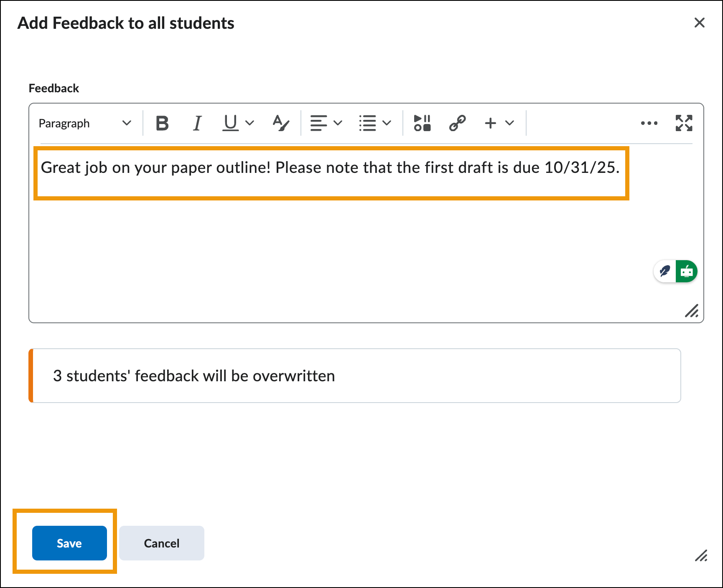Show more editor actions via ellipsis
This screenshot has height=588, width=723.
(649, 123)
